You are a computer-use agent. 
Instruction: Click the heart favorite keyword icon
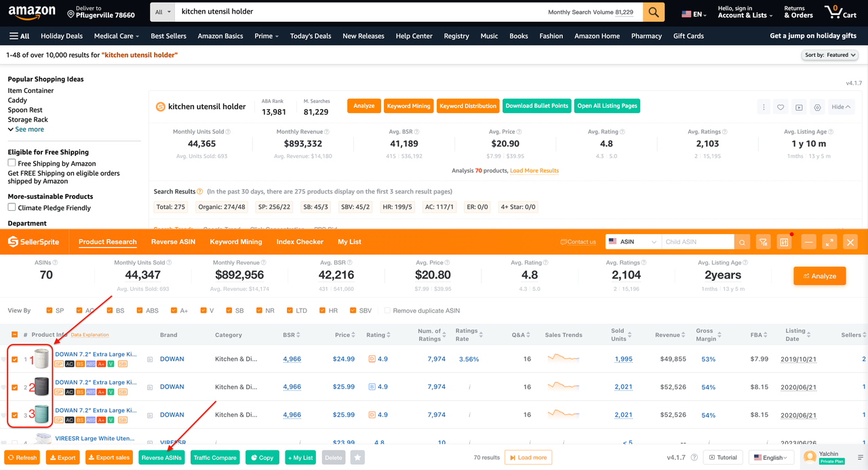[781, 107]
